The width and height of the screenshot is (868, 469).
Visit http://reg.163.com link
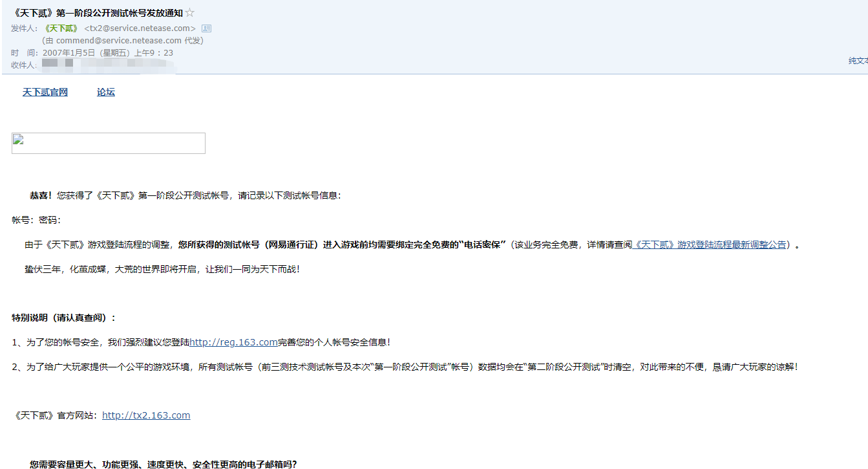[x=234, y=342]
